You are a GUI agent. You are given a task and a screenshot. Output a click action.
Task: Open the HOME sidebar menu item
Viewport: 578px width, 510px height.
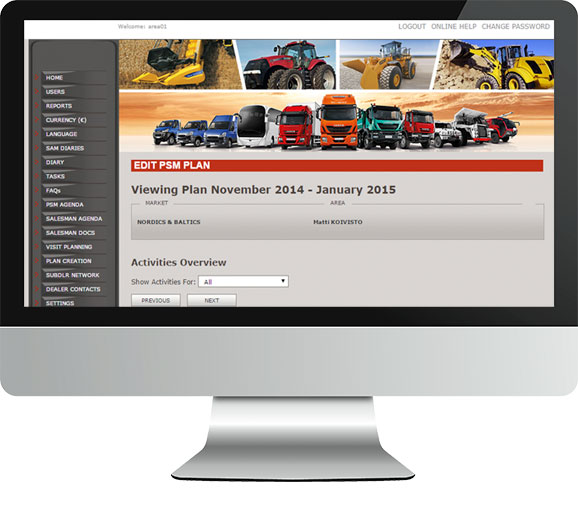click(x=54, y=78)
